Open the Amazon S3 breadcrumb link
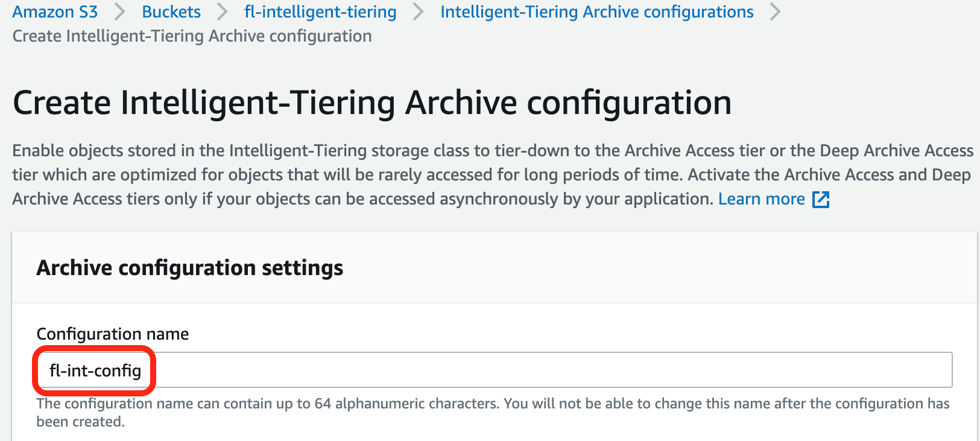This screenshot has width=980, height=441. coord(55,12)
